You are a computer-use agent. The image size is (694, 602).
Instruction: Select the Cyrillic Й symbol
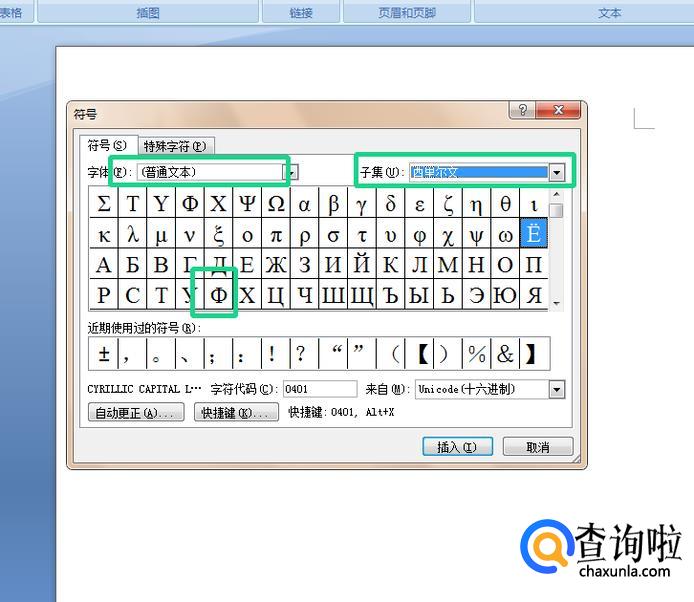pyautogui.click(x=362, y=264)
